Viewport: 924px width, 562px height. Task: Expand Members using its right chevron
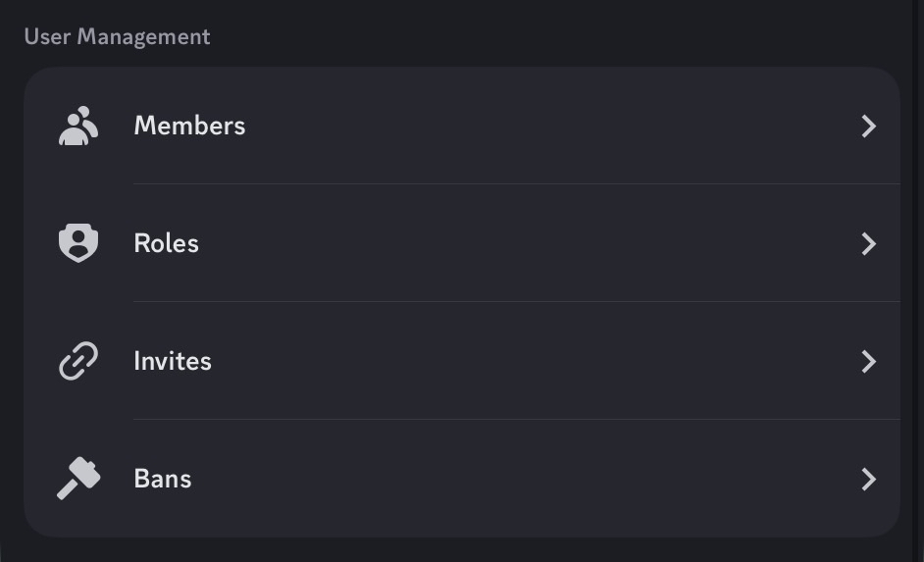[x=868, y=126]
